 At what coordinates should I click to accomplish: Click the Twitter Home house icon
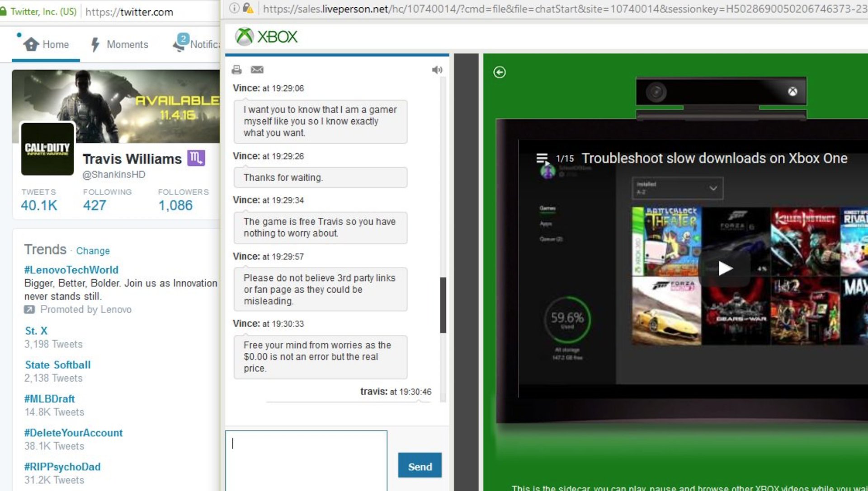click(31, 44)
